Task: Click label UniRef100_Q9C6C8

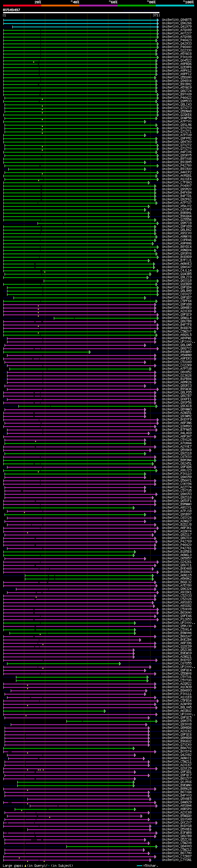Action: tap(177, 406)
